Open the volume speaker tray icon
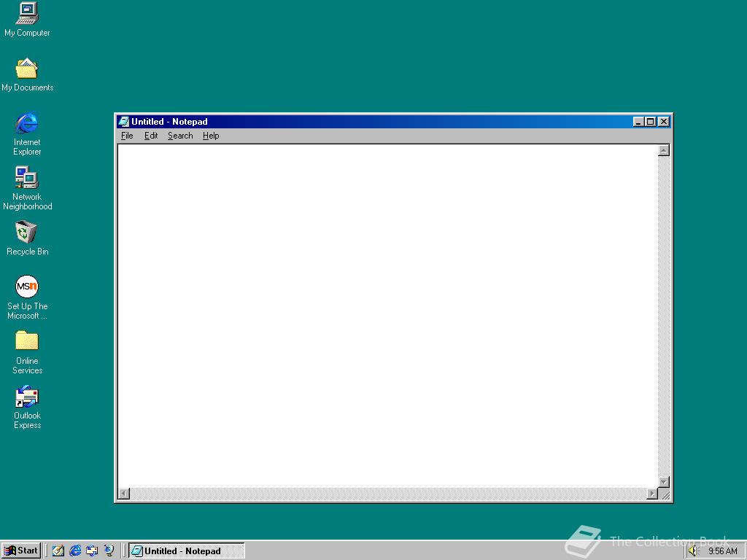 click(693, 551)
